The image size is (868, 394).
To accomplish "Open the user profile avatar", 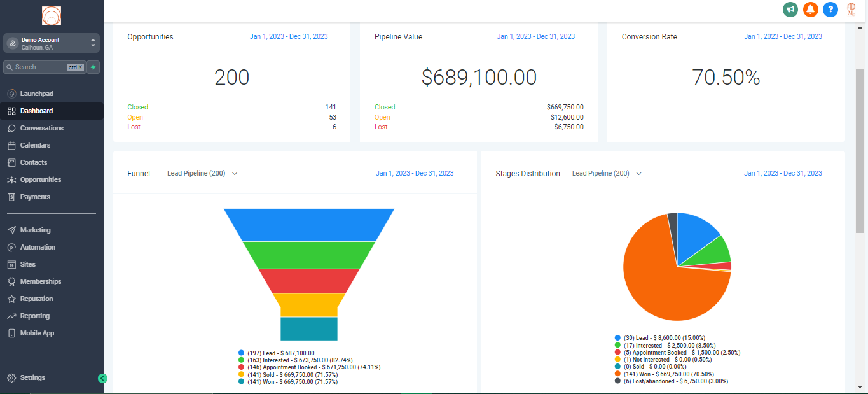I will tap(851, 10).
